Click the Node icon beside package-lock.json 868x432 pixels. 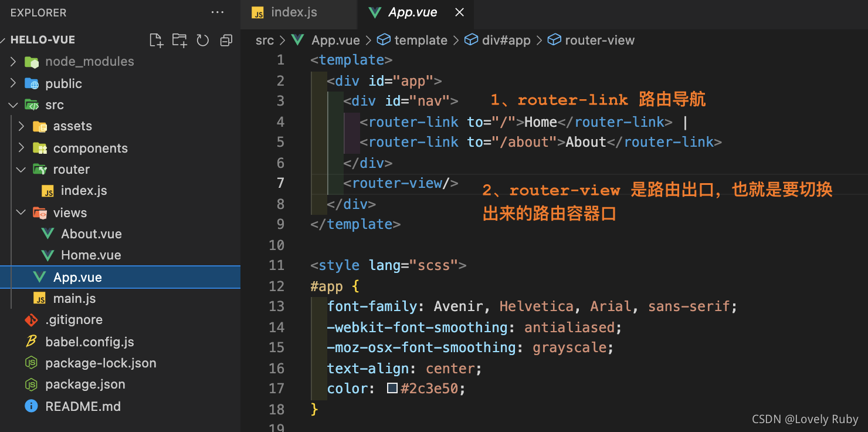pos(31,363)
